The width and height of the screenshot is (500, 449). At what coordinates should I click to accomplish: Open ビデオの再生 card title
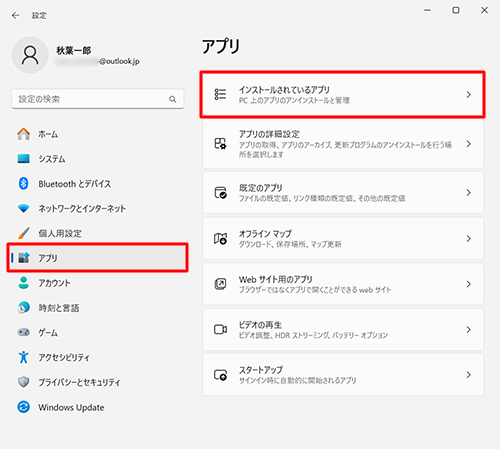pos(260,325)
